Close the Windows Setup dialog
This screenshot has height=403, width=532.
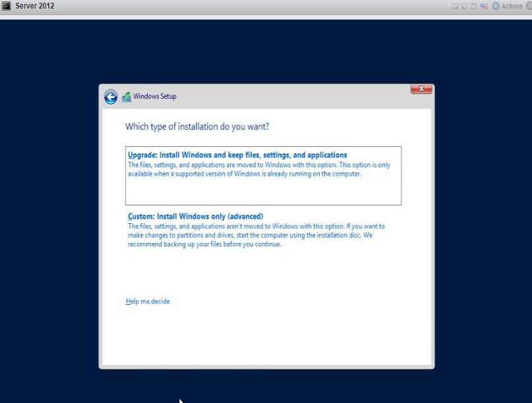421,89
